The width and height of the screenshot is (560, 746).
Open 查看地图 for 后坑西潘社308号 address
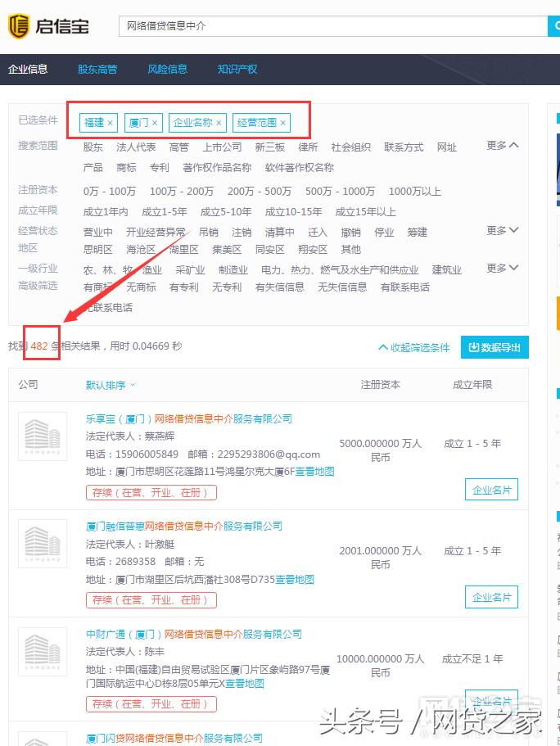(x=295, y=580)
